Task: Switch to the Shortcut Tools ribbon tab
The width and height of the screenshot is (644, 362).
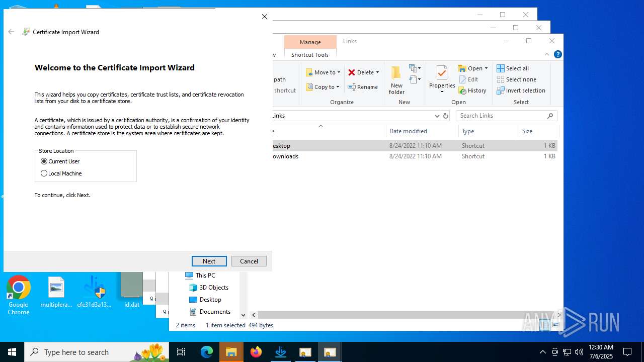Action: pos(310,55)
